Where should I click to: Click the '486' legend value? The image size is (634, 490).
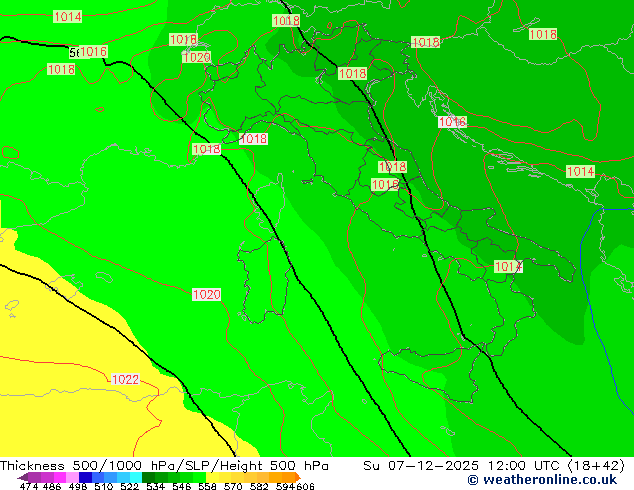(52, 486)
